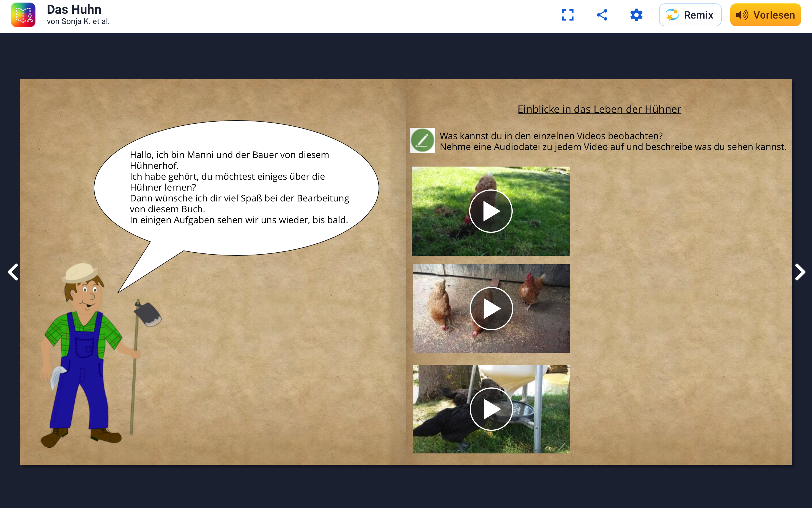
Task: Play the video of three brown hens
Action: coord(491,309)
